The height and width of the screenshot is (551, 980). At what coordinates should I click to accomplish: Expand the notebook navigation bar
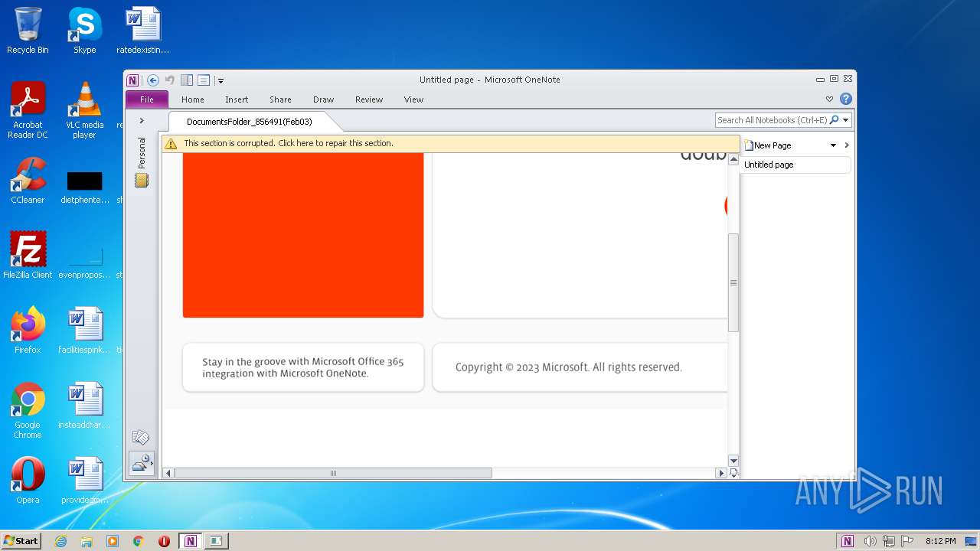tap(142, 121)
